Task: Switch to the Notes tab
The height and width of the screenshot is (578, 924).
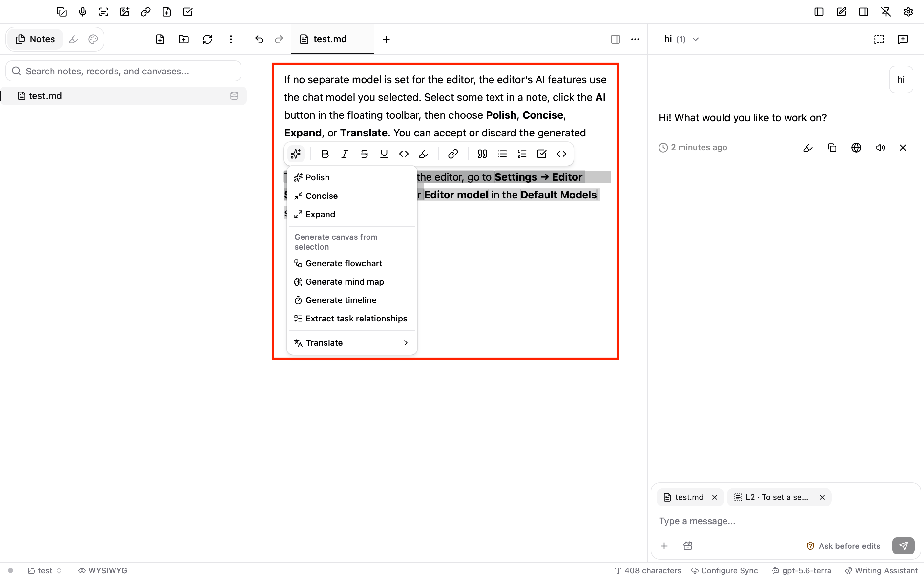Action: [35, 39]
